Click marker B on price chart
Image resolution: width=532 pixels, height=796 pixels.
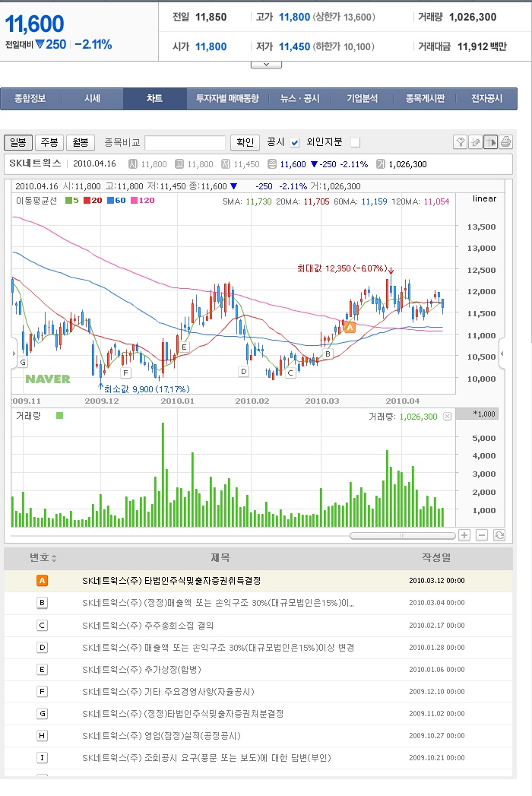328,354
